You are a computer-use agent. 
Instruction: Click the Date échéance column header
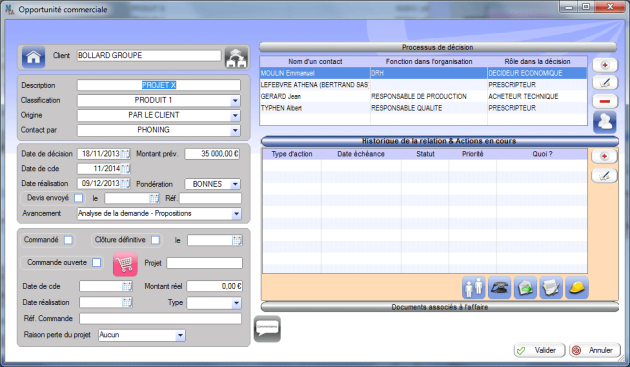pyautogui.click(x=361, y=154)
